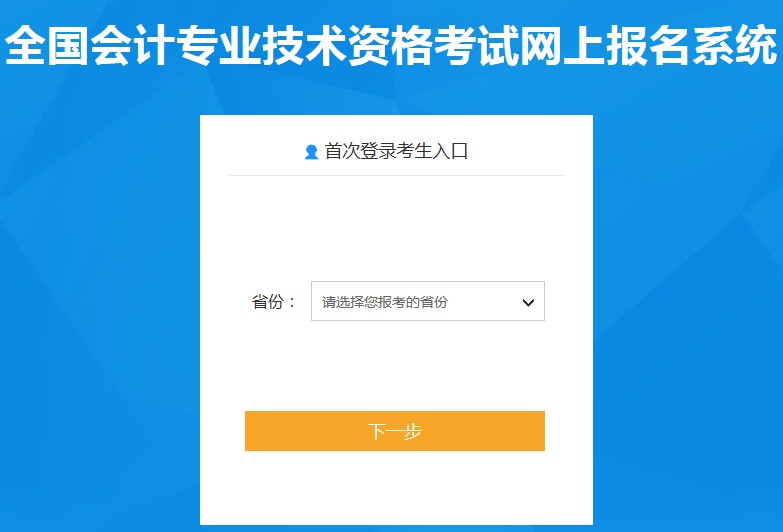This screenshot has width=783, height=532.
Task: Expand the province chevron arrow
Action: click(x=528, y=302)
